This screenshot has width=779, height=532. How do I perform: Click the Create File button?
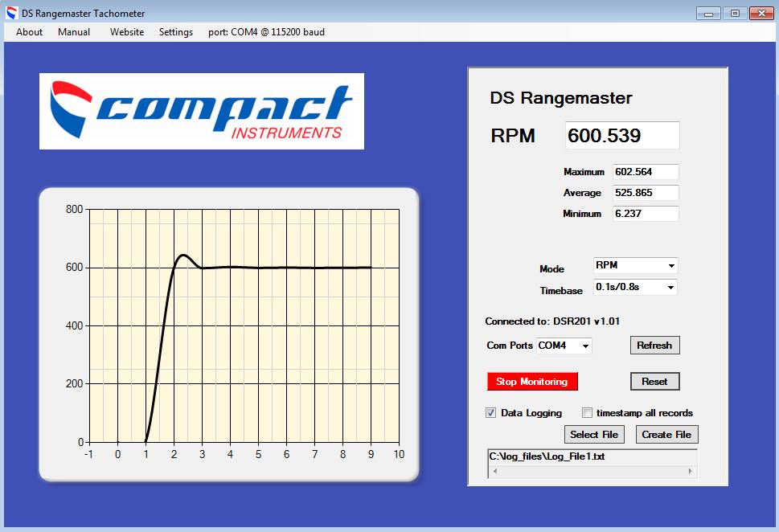(x=666, y=435)
